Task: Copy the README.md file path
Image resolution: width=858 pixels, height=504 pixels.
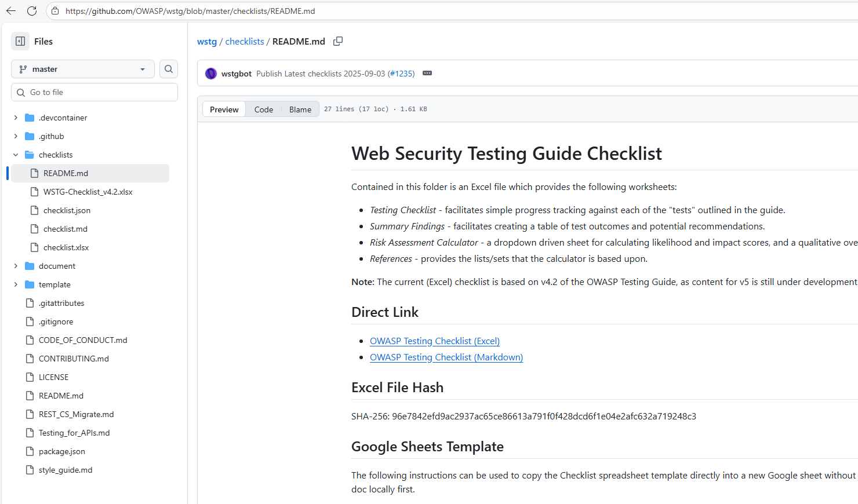Action: (x=338, y=41)
